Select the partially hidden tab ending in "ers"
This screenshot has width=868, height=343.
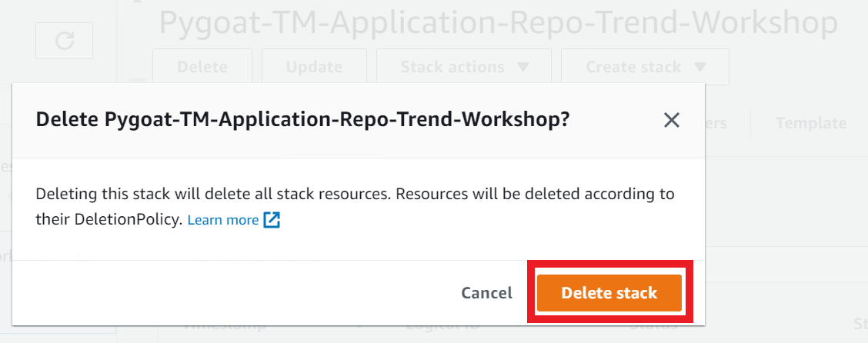(x=719, y=123)
